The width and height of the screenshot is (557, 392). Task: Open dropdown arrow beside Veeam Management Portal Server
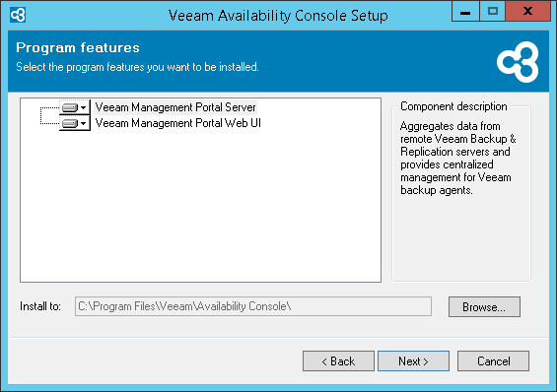pos(84,107)
